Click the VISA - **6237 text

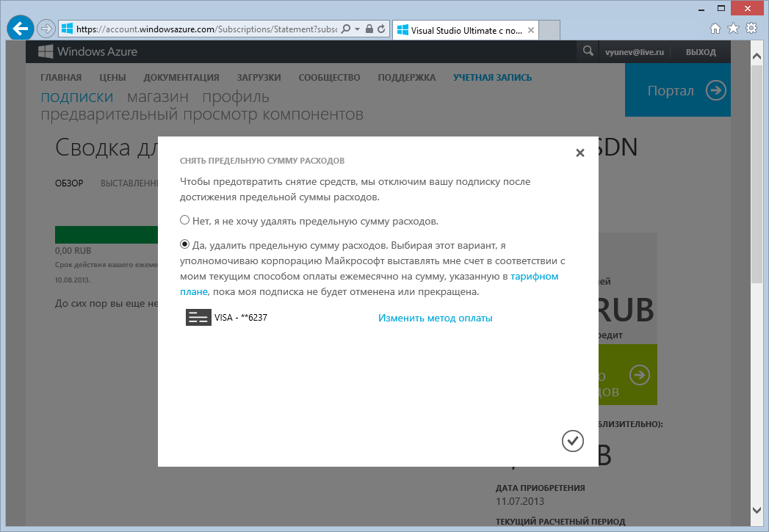tap(241, 318)
